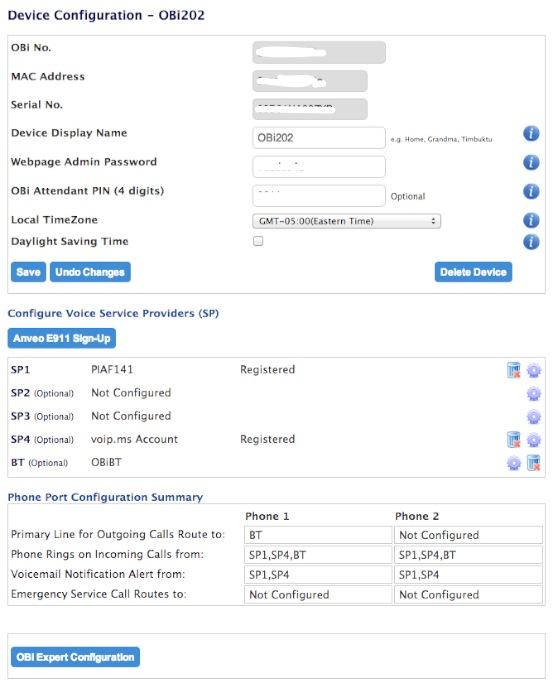Open info icon for Daylight Saving Time
Screen dimensions: 558x688
click(531, 242)
